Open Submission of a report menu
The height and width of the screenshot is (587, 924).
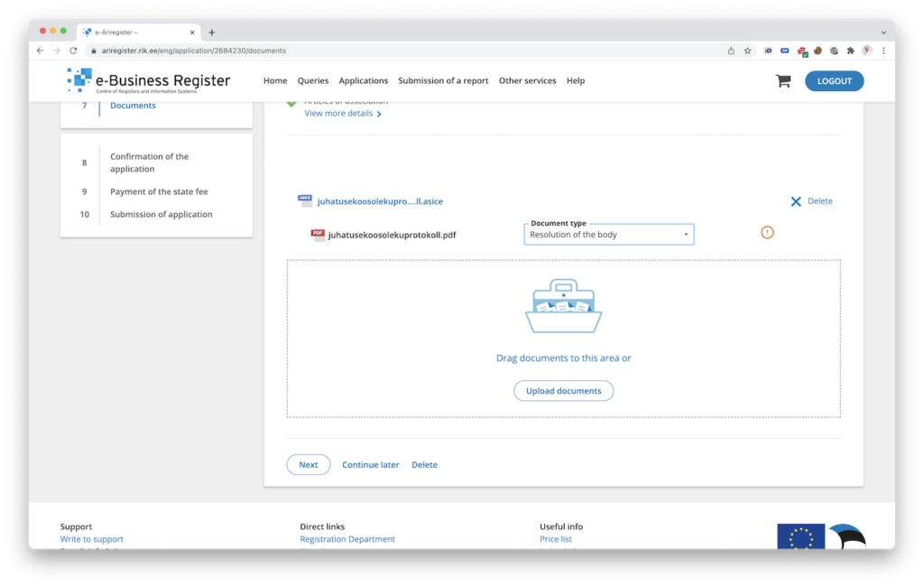coord(443,81)
